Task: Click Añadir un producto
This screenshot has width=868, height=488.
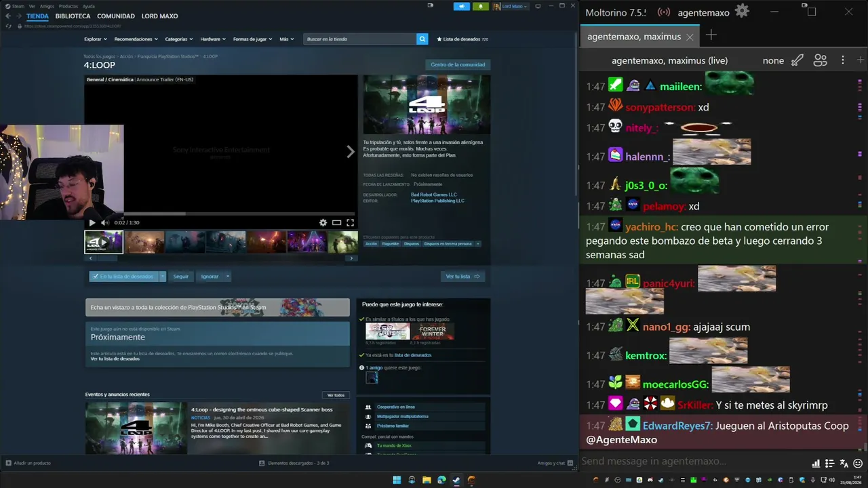Action: 28,464
